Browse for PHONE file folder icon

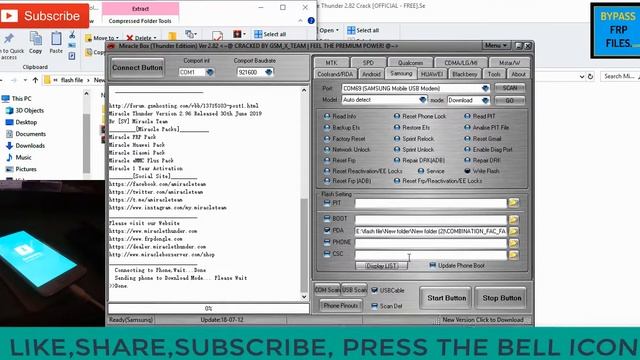513,244
